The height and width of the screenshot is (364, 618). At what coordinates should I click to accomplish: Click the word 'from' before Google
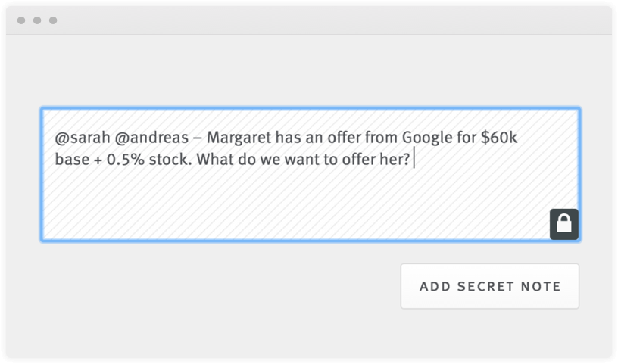(381, 138)
